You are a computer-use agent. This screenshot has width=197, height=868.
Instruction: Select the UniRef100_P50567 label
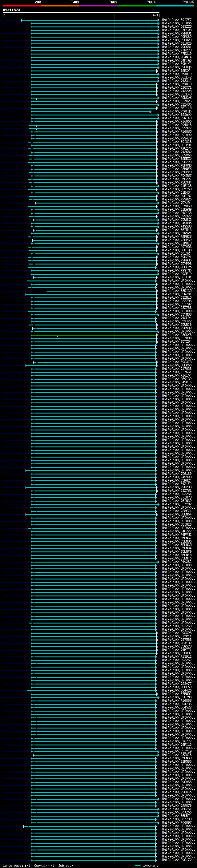177,176
